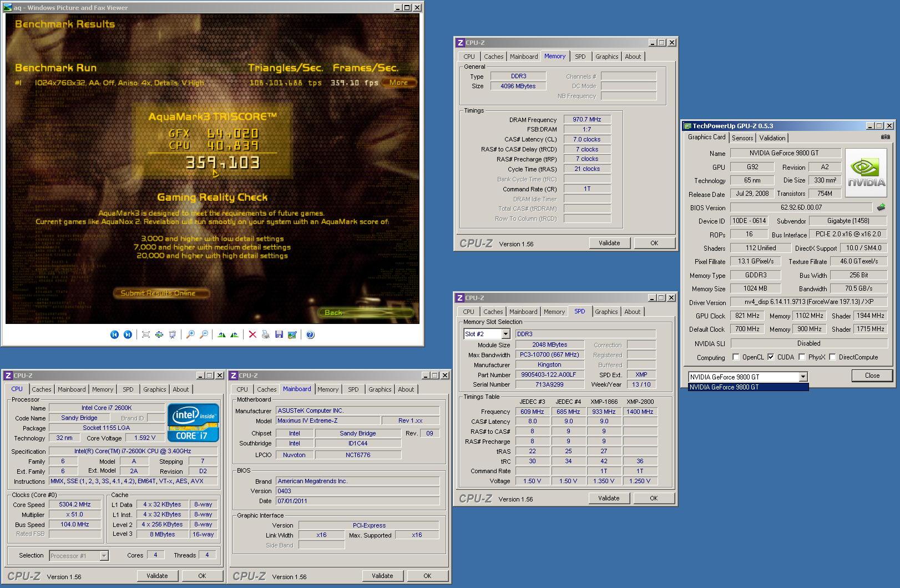900x588 pixels.
Task: Rotate image clockwise in Picture Viewer
Action: point(221,334)
